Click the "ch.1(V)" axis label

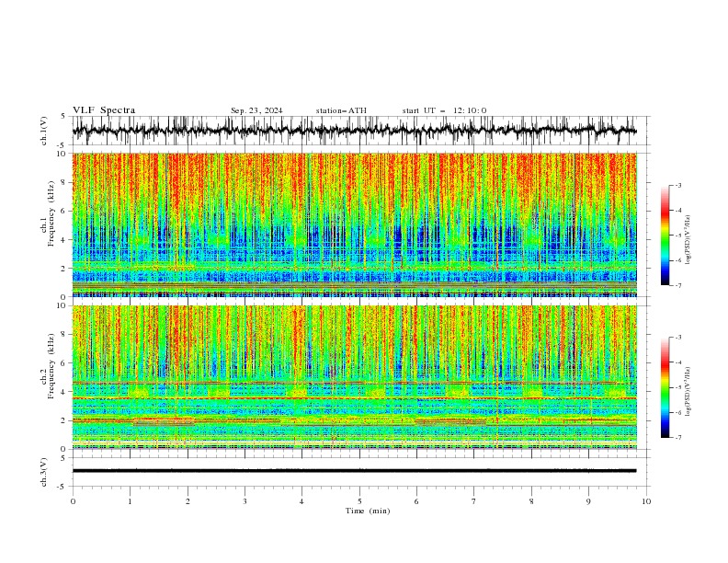pos(44,131)
